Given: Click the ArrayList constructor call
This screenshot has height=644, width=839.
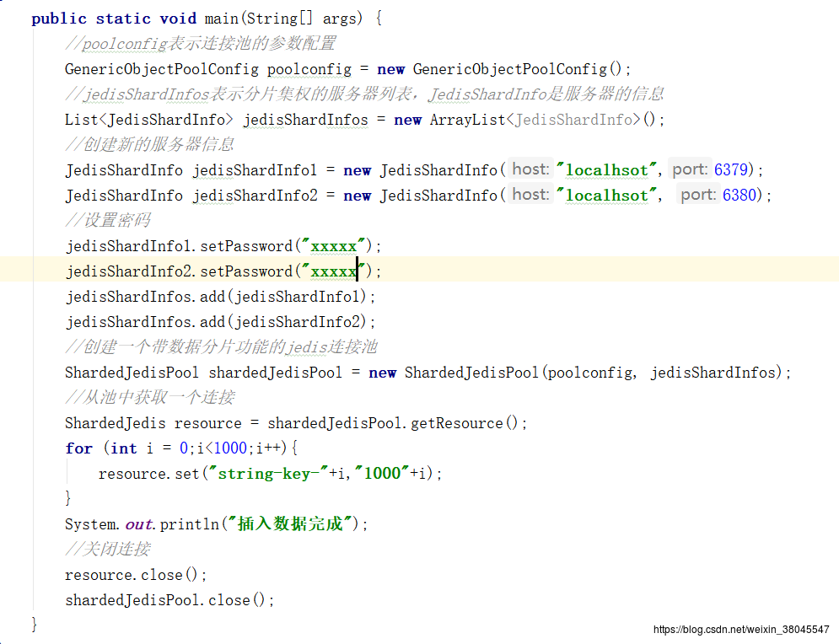Looking at the screenshot, I should click(x=466, y=120).
